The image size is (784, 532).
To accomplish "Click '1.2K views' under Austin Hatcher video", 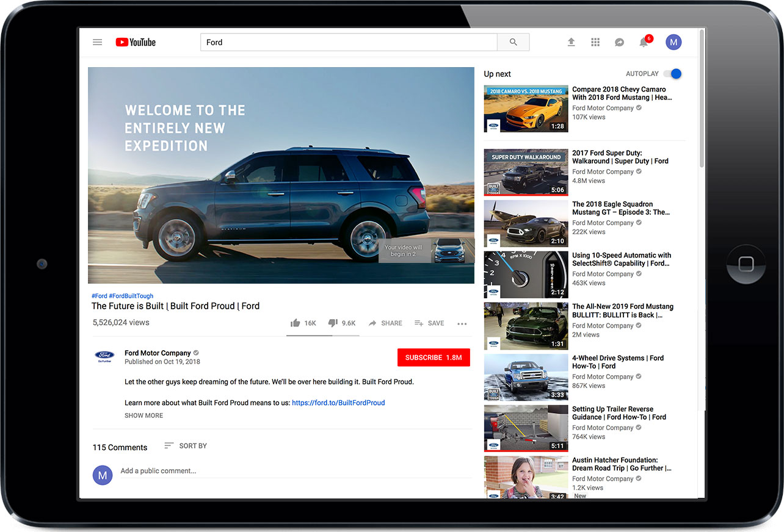I will click(587, 487).
